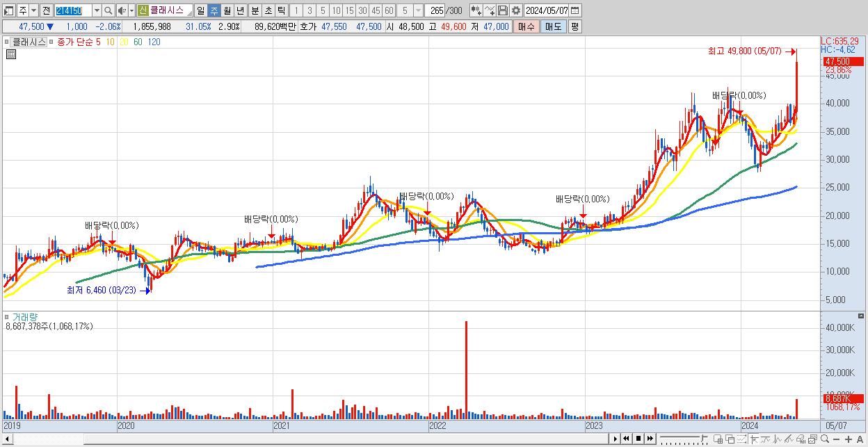Toggle the crosshair cursor tool
This screenshot has height=447, width=868.
[754, 439]
